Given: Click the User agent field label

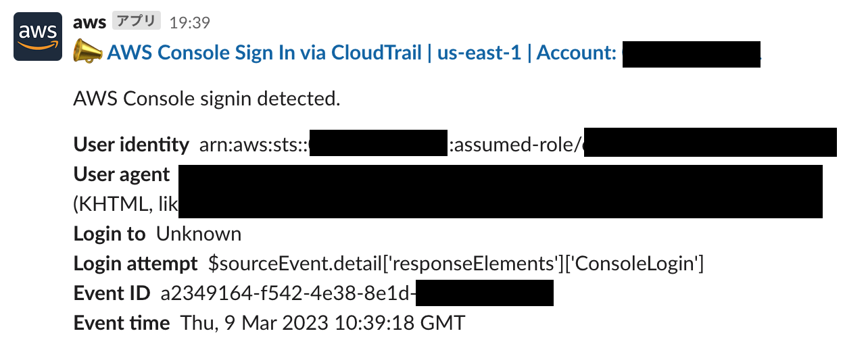Looking at the screenshot, I should [122, 174].
